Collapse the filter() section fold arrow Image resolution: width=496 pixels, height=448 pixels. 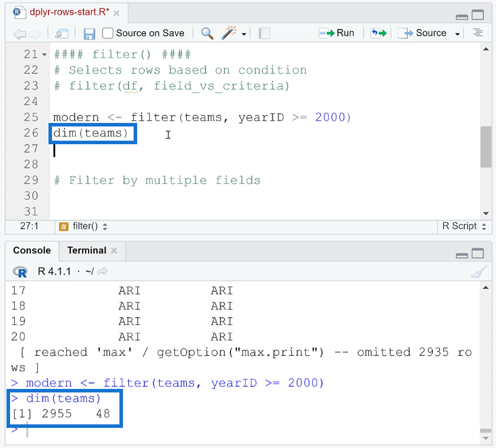click(44, 55)
